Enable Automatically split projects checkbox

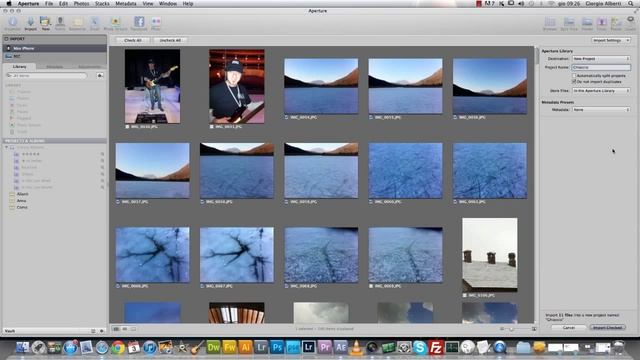click(574, 76)
